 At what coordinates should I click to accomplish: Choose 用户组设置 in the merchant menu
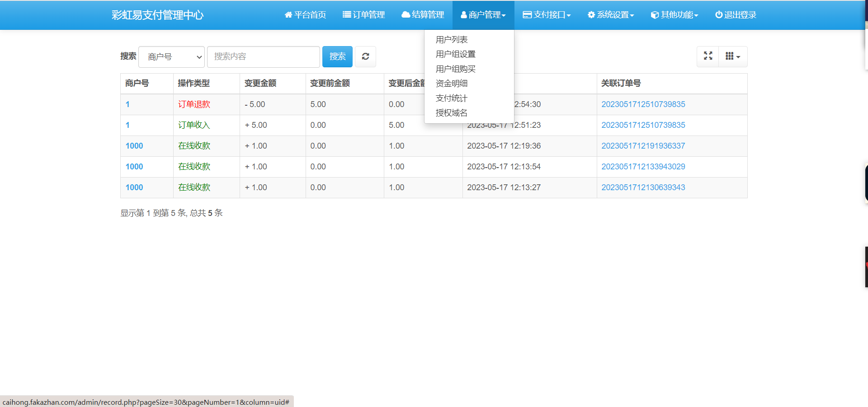[x=455, y=54]
